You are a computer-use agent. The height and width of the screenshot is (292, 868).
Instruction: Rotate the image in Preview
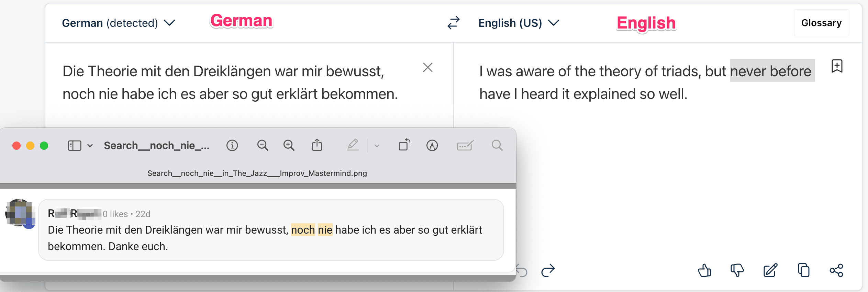coord(404,145)
